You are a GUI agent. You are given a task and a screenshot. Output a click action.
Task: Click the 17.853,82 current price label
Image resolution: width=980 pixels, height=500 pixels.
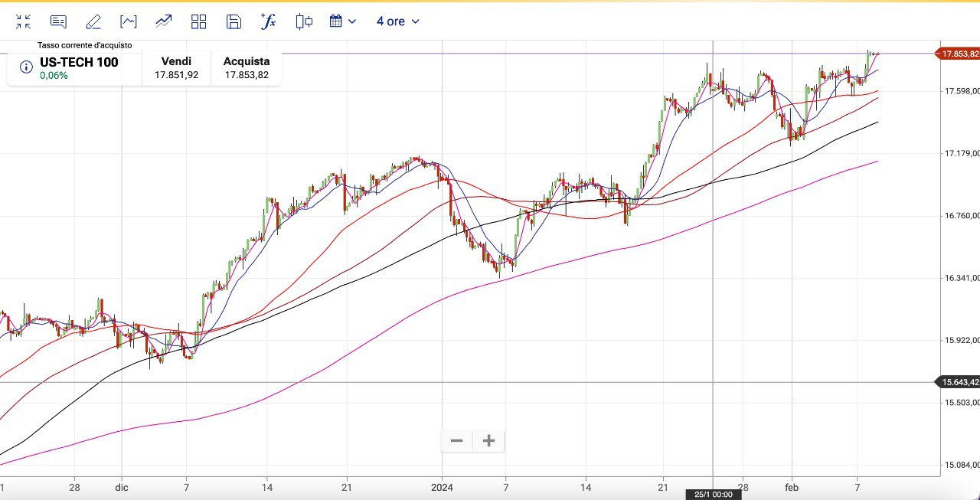pyautogui.click(x=959, y=54)
